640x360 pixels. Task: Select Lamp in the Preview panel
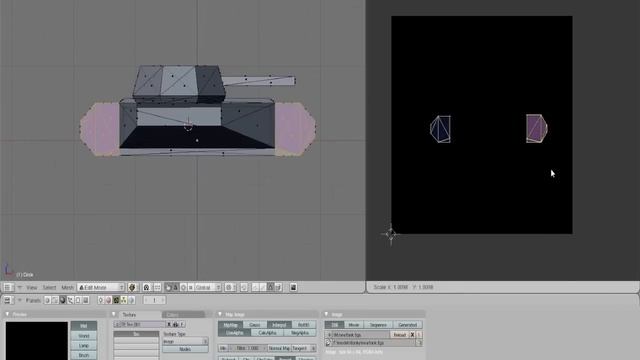coord(84,345)
